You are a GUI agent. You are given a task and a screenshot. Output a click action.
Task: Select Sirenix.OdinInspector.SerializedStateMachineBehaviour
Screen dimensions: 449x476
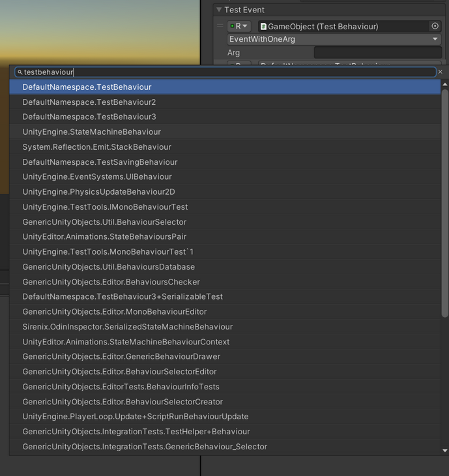pos(225,327)
